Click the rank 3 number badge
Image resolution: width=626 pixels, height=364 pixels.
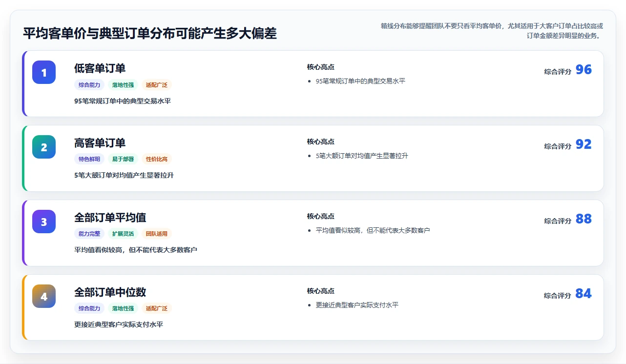pyautogui.click(x=44, y=222)
